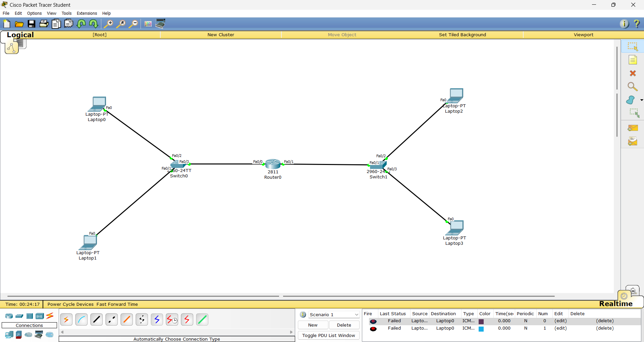Image resolution: width=644 pixels, height=342 pixels.
Task: Click the Add Simple PDU envelope
Action: point(633,128)
